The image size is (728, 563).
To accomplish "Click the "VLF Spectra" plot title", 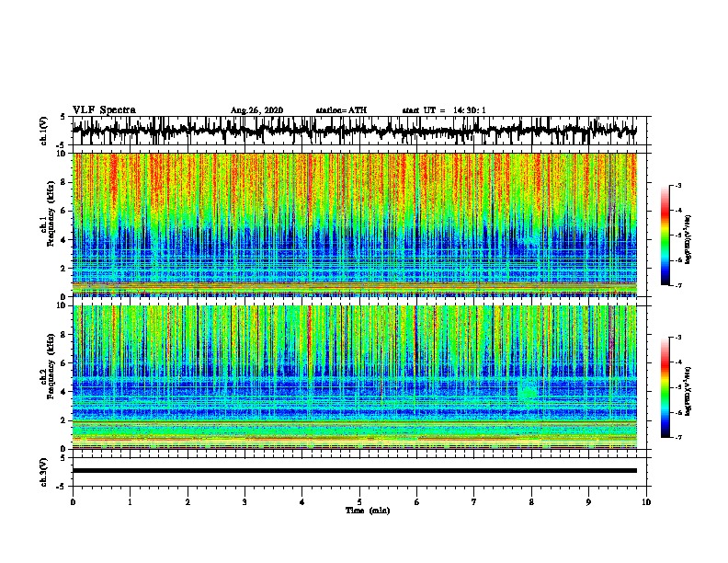I will coord(104,110).
